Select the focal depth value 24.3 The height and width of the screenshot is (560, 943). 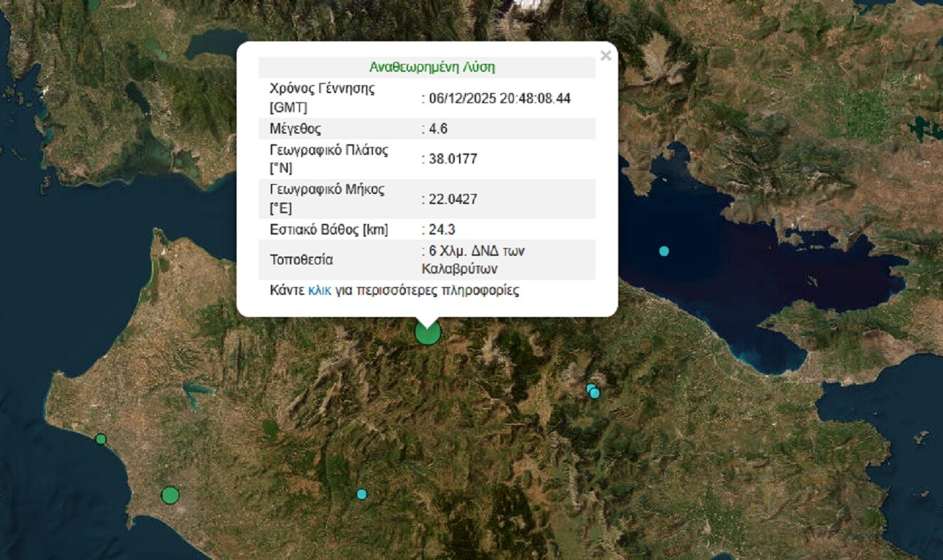click(x=441, y=230)
